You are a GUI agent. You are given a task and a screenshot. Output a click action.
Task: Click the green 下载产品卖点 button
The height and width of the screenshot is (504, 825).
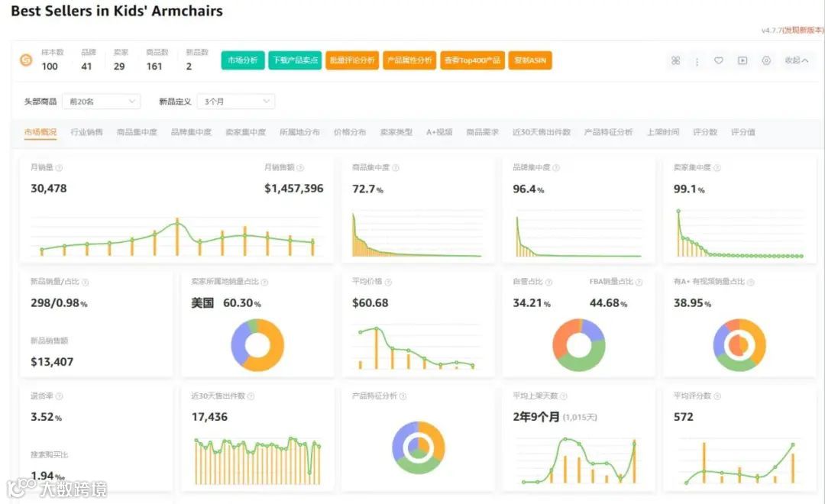(x=295, y=60)
